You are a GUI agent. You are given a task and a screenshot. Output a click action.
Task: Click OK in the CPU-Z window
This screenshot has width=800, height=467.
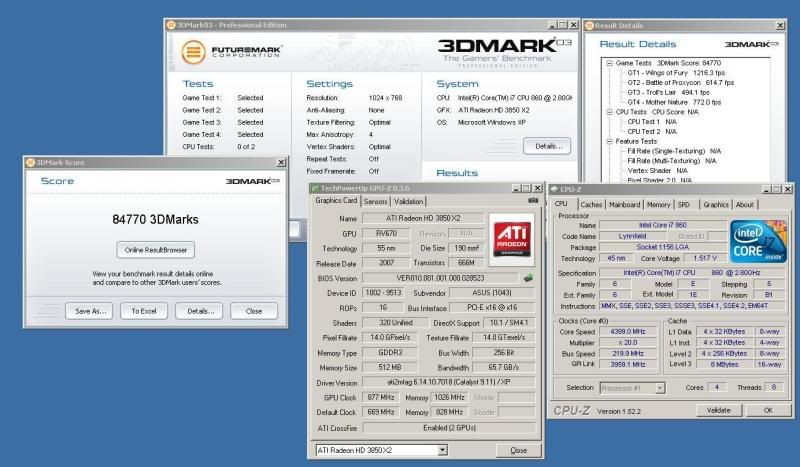point(768,410)
